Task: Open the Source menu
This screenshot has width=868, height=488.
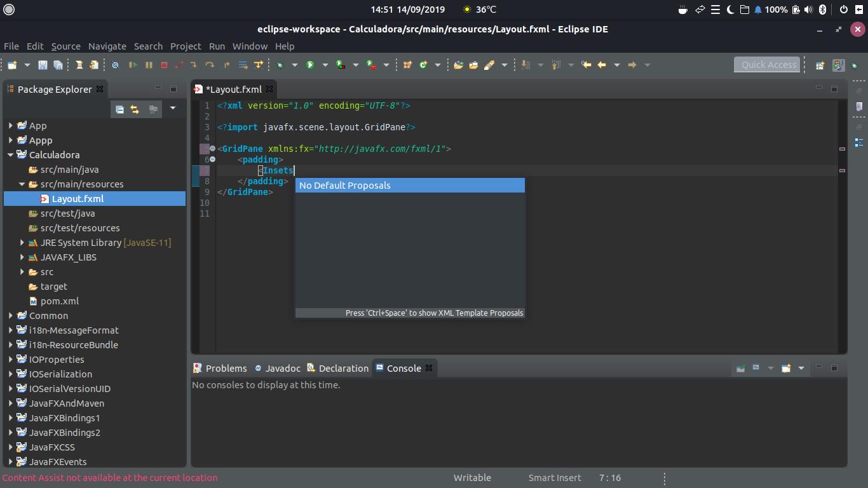Action: [x=66, y=46]
